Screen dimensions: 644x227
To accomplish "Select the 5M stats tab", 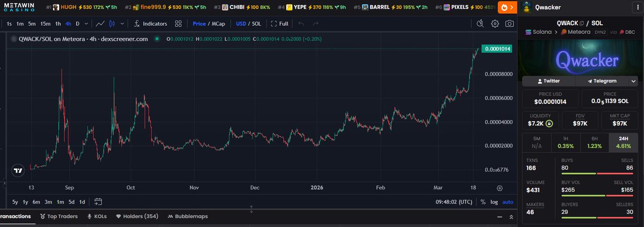I will point(537,143).
